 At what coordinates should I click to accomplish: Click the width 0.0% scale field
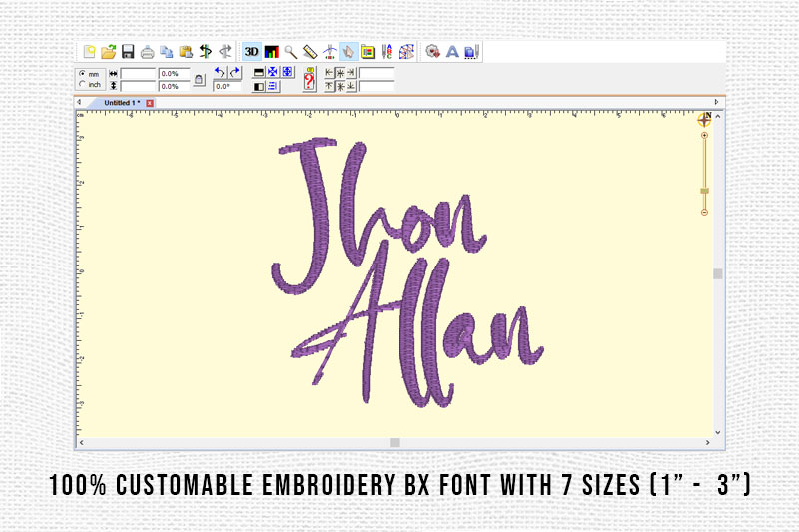point(174,74)
